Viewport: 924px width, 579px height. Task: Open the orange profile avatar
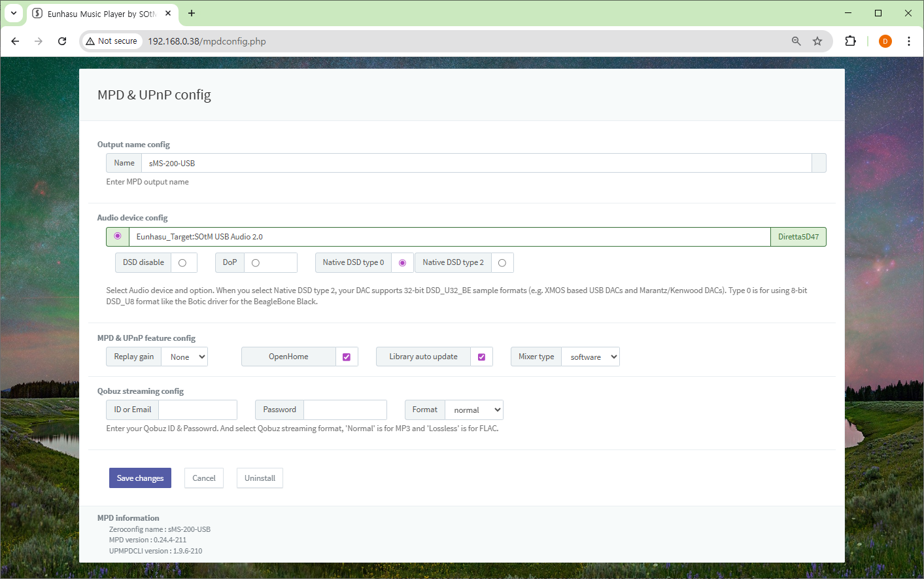coord(885,41)
